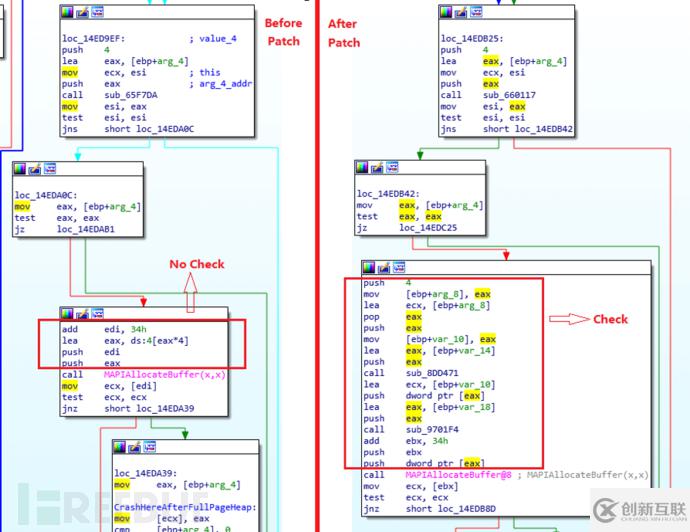Click the line 'jnz short loc_14EDA39'
The width and height of the screenshot is (690, 532).
point(128,408)
